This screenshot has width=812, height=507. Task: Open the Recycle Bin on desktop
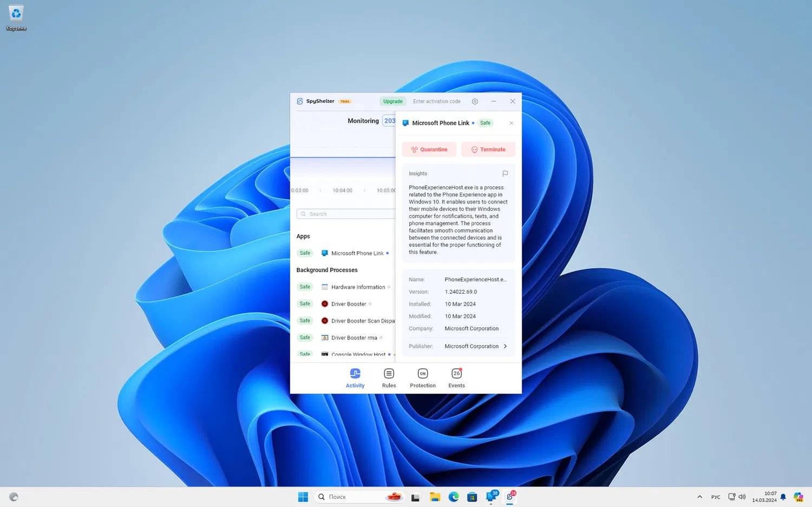pos(16,17)
